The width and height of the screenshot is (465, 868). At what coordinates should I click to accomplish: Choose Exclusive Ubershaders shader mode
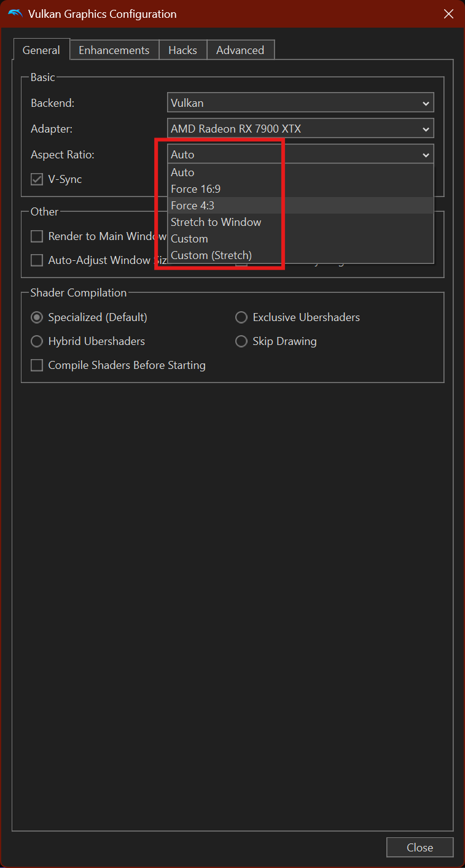click(241, 317)
